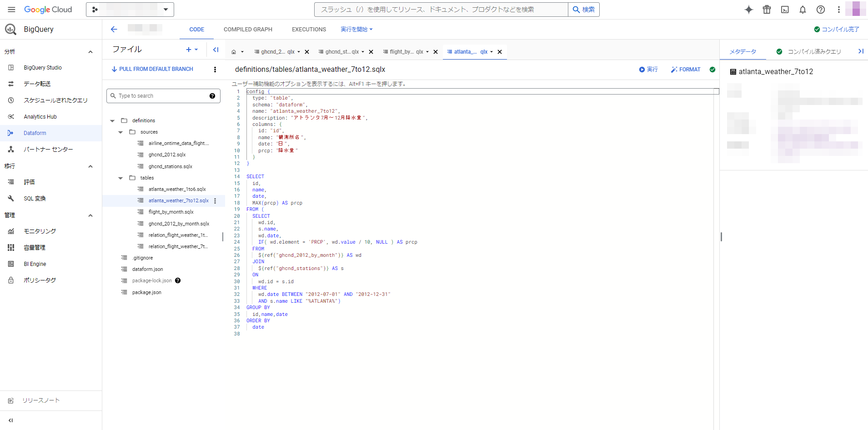868x430 pixels.
Task: Select the コンパイル済みクエリ tab
Action: tap(809, 52)
